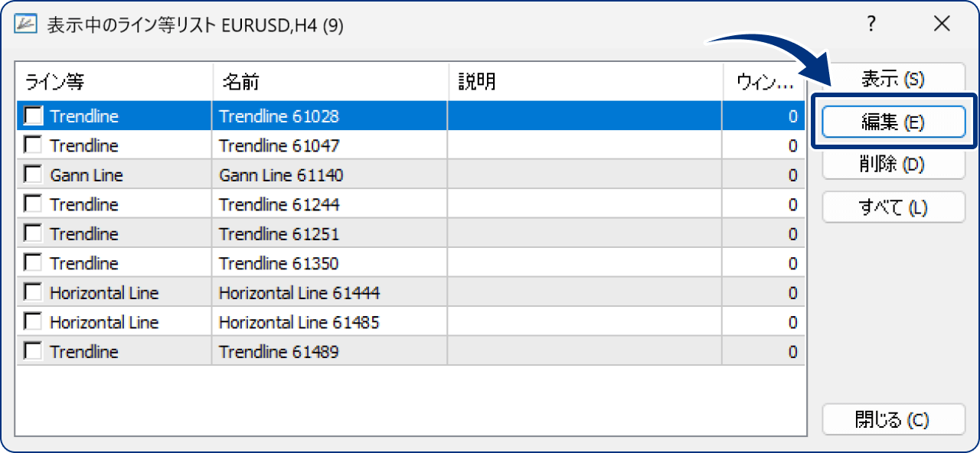This screenshot has height=453, width=980.
Task: Click the 説明 column header
Action: pos(585,82)
